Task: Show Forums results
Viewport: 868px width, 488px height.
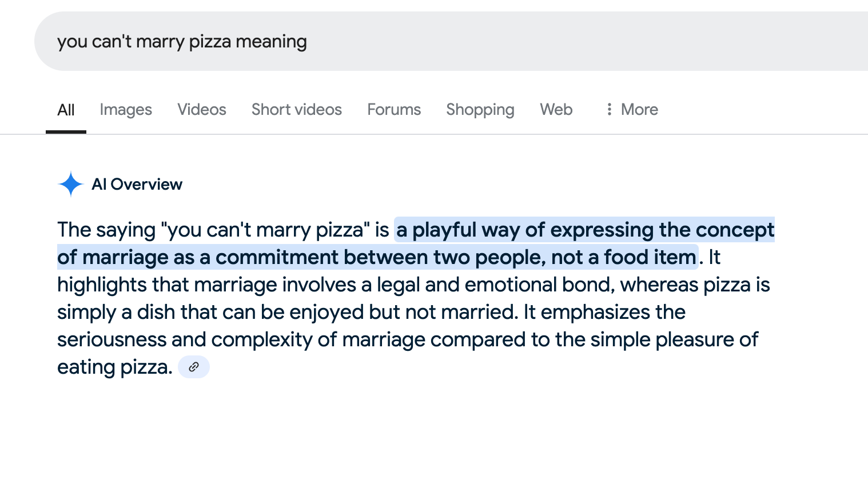Action: tap(394, 110)
